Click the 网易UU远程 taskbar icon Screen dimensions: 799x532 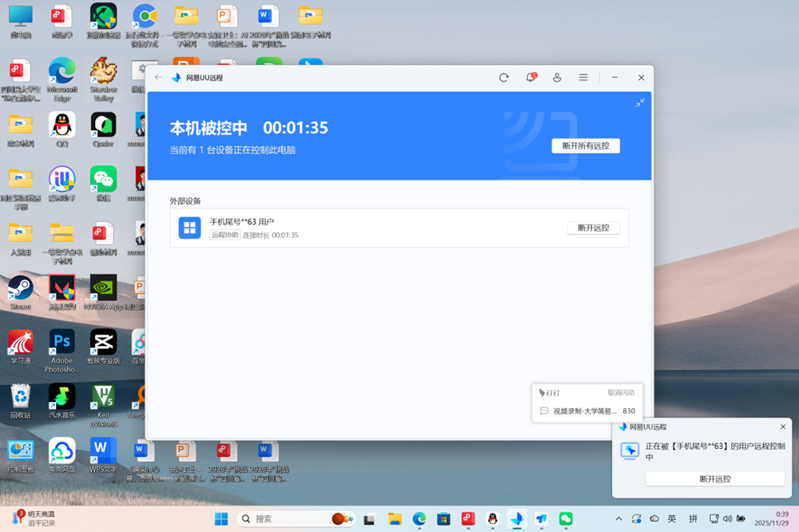517,518
